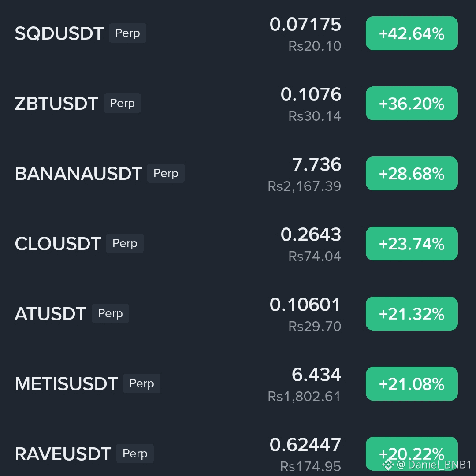Click the METISUSDT price 6.434

coord(316,375)
